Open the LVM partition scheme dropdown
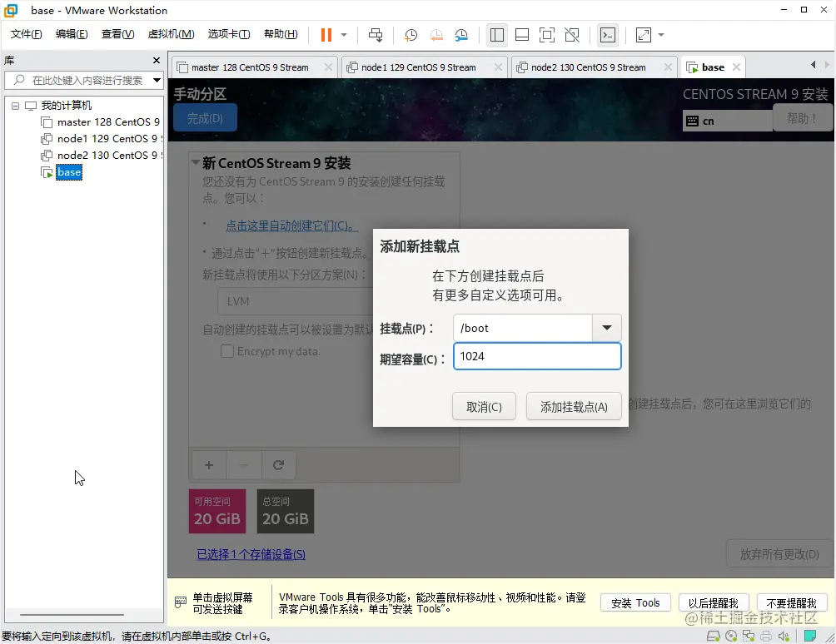The height and width of the screenshot is (644, 836). [x=296, y=301]
